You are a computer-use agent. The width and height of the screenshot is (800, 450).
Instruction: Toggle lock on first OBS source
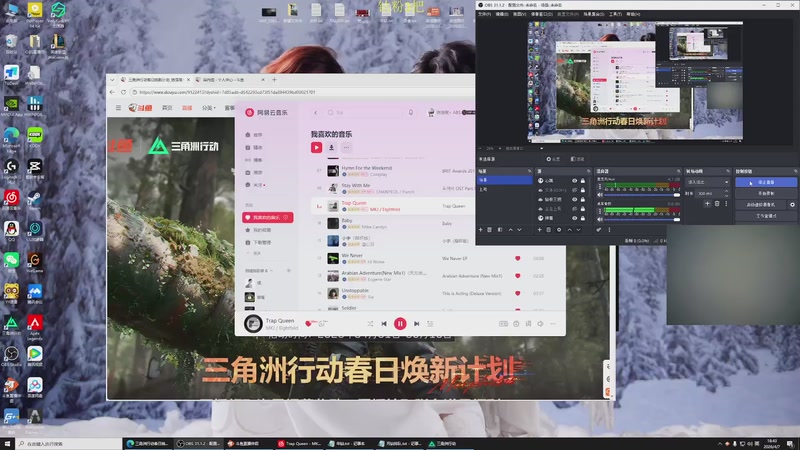(x=583, y=181)
